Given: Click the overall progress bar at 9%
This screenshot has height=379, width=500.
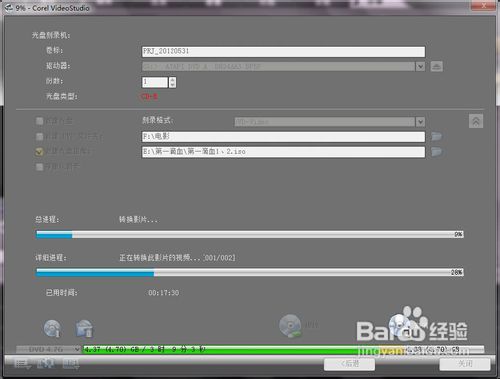Looking at the screenshot, I should point(250,234).
